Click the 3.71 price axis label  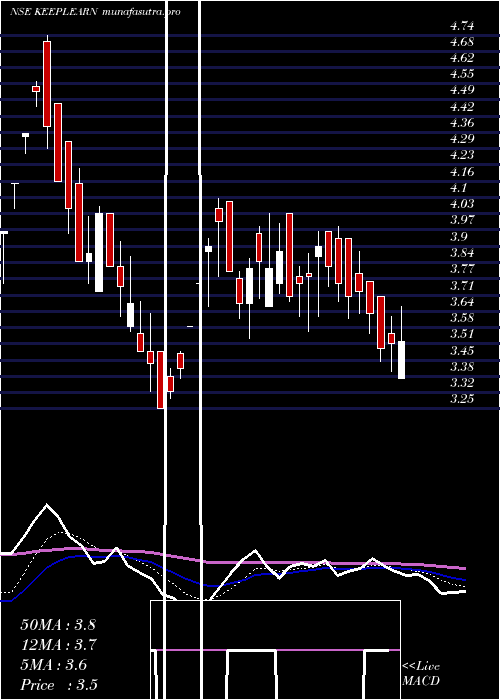tap(462, 285)
